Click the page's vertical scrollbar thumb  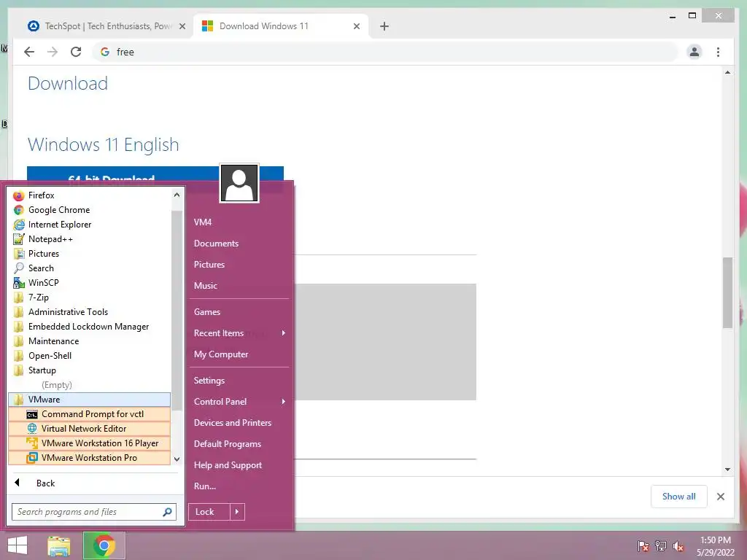[727, 292]
